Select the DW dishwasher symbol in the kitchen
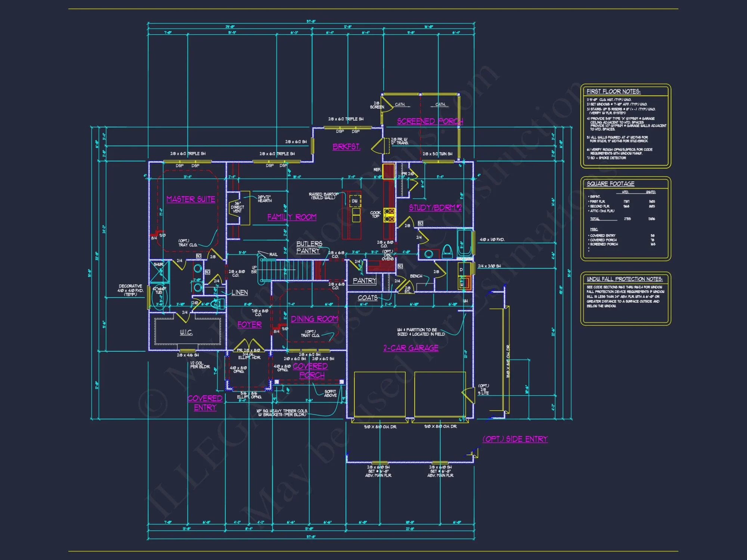747x560 pixels. tap(354, 201)
